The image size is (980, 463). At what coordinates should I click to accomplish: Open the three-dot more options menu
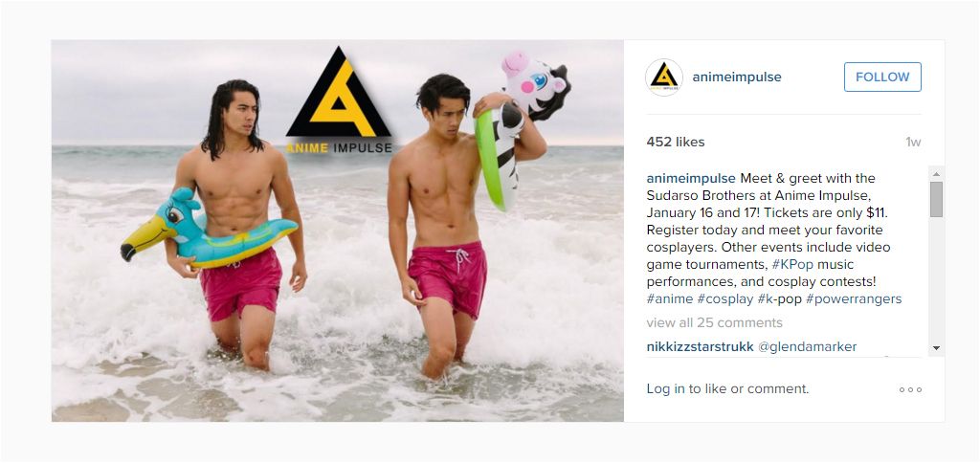pos(910,390)
